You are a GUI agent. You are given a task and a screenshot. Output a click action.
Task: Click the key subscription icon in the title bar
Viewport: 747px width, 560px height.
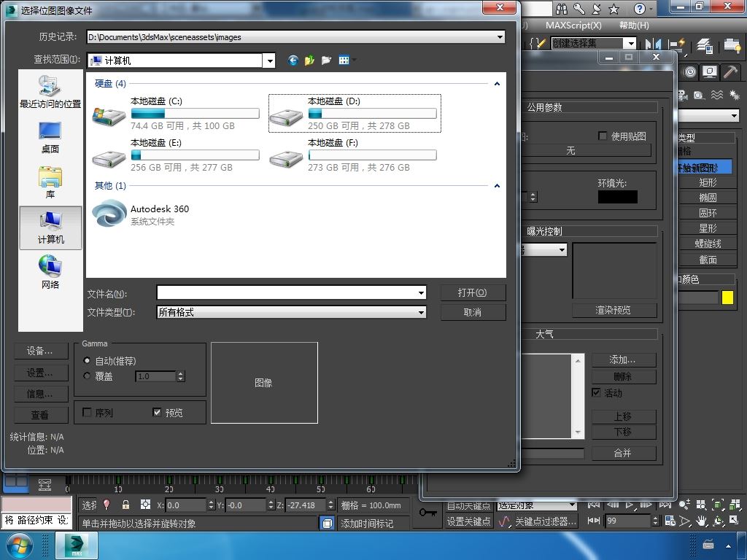579,9
